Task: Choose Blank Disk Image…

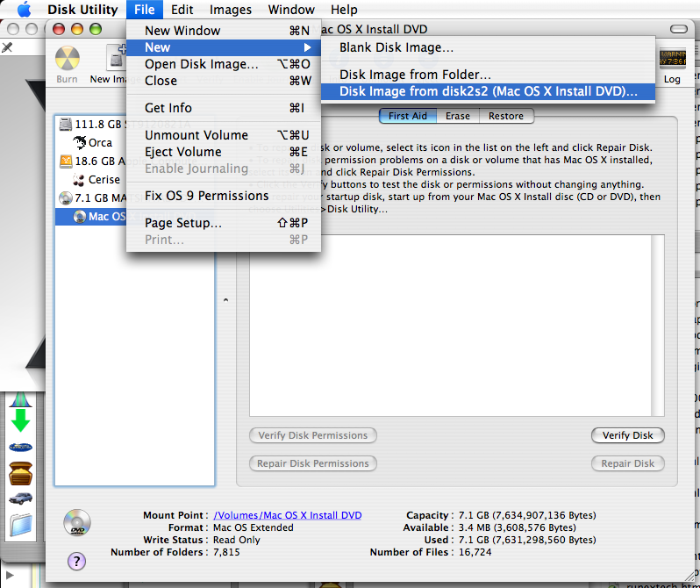Action: (x=488, y=47)
